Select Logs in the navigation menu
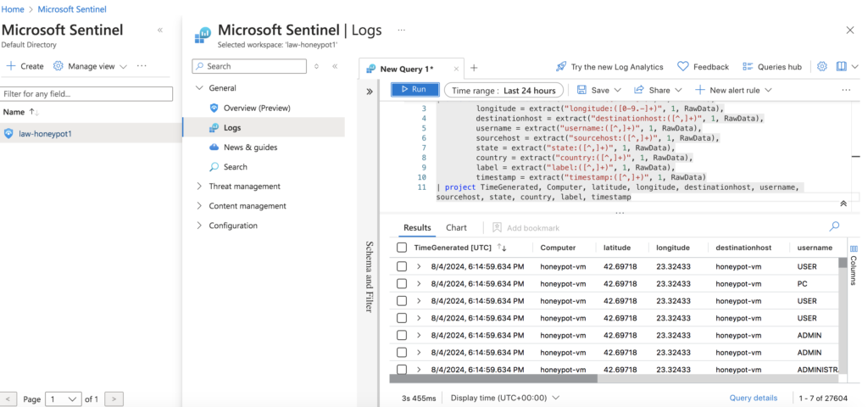 pos(263,127)
